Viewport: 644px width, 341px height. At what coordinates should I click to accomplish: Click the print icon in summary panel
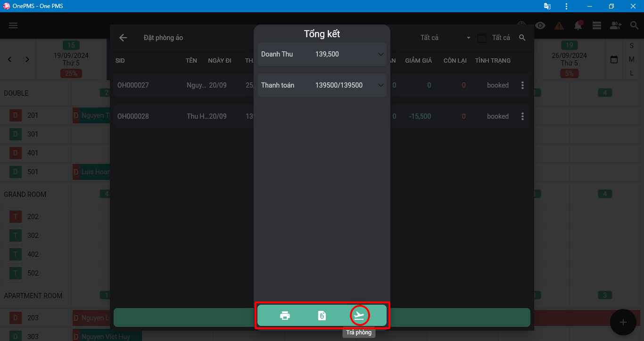[285, 316]
